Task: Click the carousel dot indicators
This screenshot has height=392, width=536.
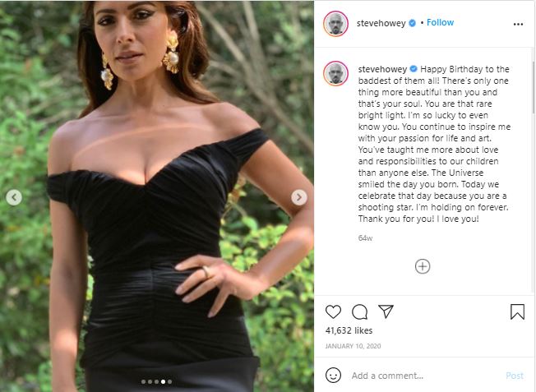Action: tap(156, 381)
